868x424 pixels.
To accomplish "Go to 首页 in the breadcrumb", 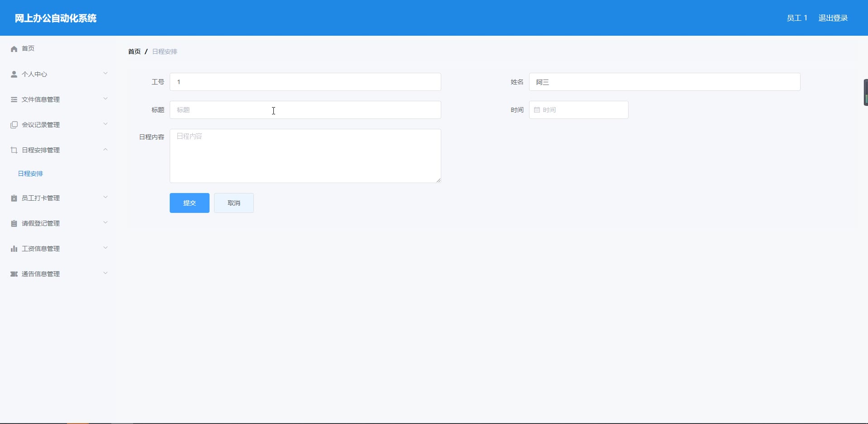I will [x=134, y=52].
